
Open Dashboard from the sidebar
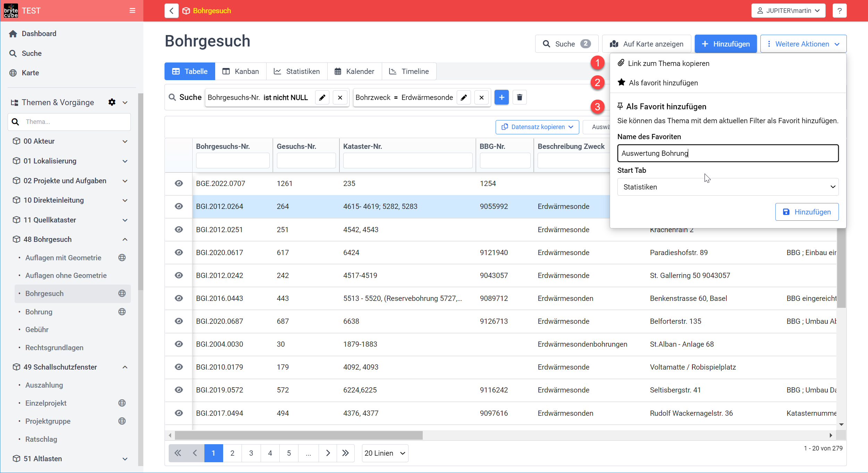pos(39,34)
